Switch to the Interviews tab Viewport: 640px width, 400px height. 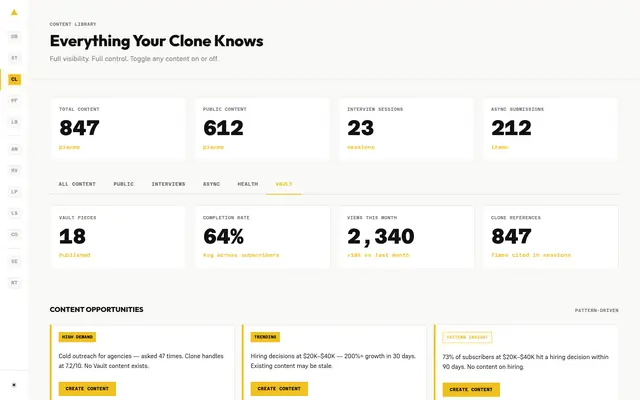click(168, 184)
